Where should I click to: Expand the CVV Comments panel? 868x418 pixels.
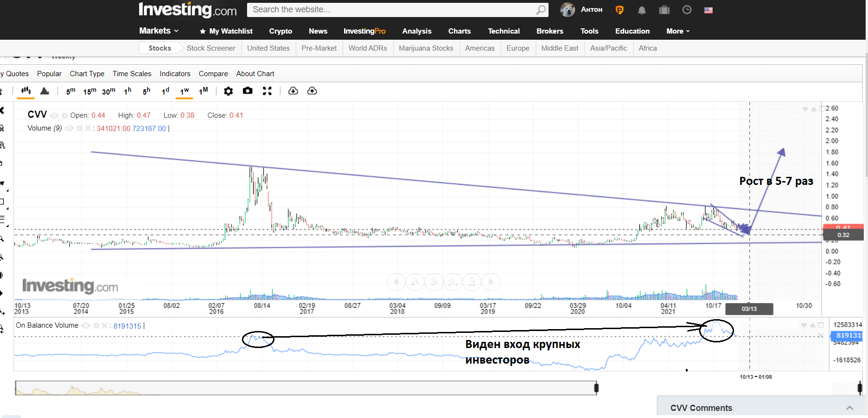(850, 408)
